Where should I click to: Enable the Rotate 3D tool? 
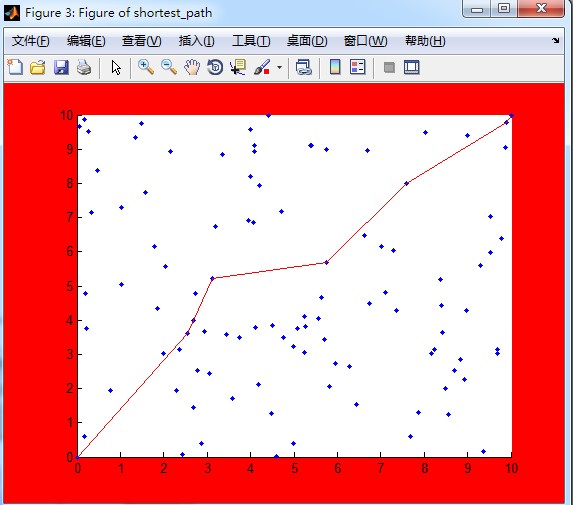click(215, 67)
